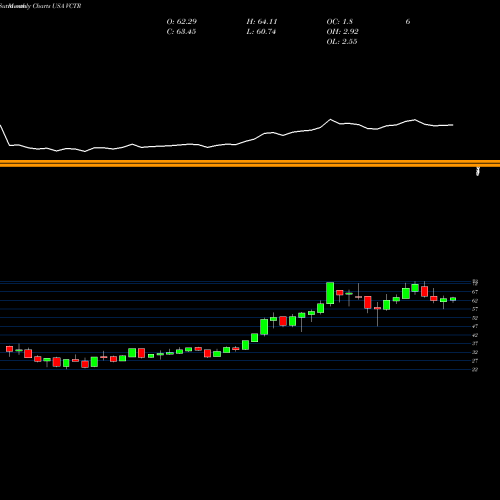The image size is (500, 500).
Task: Click the 62 price axis label
Action: [475, 301]
